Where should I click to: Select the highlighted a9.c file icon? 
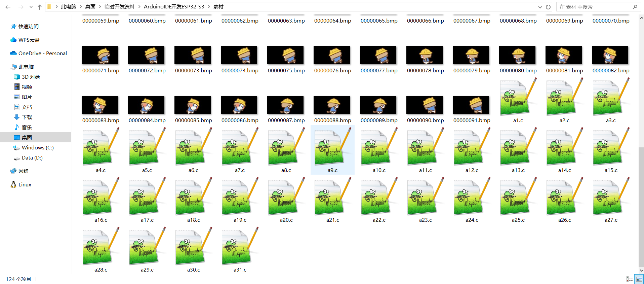point(332,147)
